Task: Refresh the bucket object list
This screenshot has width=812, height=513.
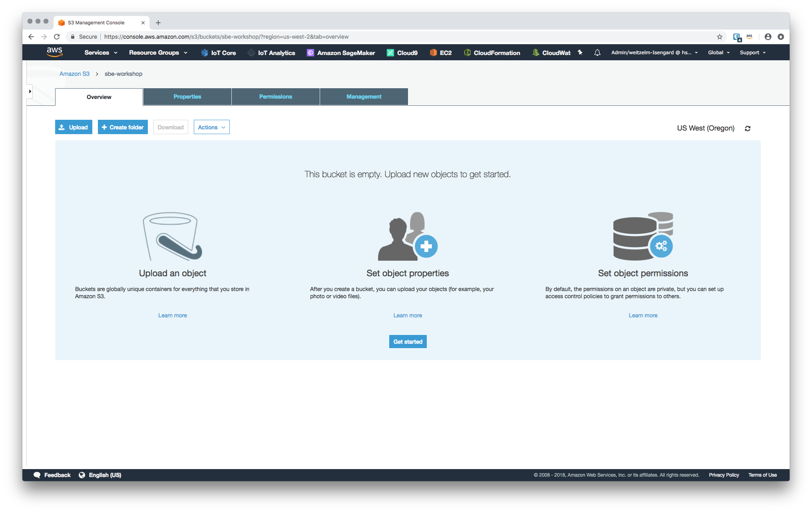Action: click(x=748, y=129)
